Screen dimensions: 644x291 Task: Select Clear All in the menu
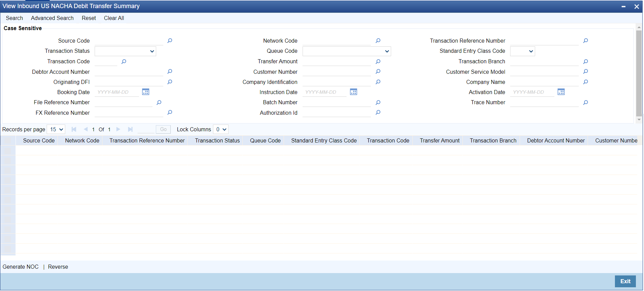click(x=114, y=18)
